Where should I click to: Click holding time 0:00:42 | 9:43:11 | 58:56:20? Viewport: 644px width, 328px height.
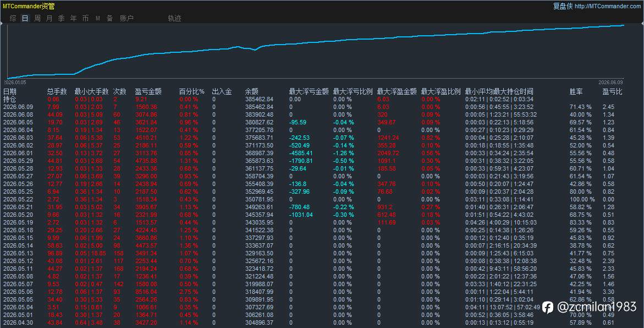pyautogui.click(x=500, y=269)
